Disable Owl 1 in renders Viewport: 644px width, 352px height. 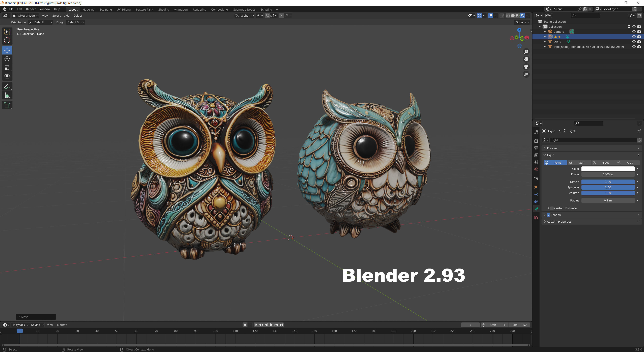point(639,41)
